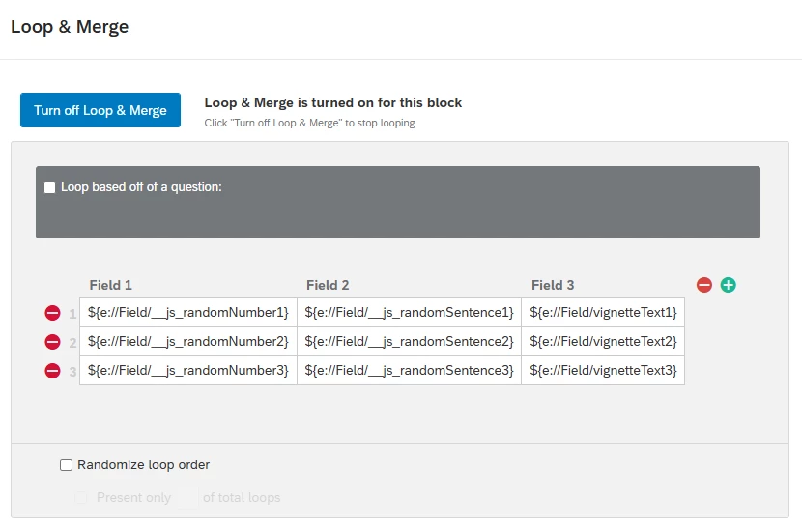Delete loop row 2 using red minus icon
This screenshot has height=532, width=802.
click(x=52, y=342)
